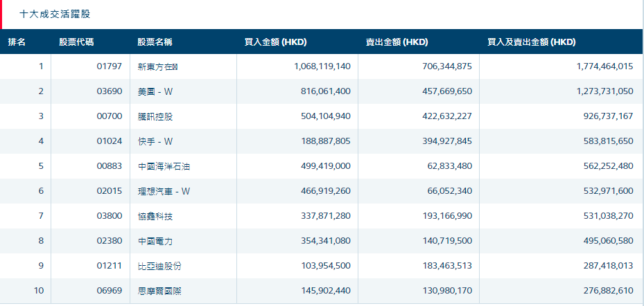Viewport: 644px width, 306px height.
Task: Select buy amount 504,104,940
Action: pos(327,116)
